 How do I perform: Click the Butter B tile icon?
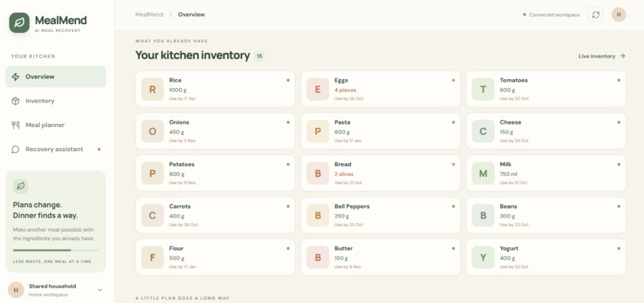click(x=318, y=257)
